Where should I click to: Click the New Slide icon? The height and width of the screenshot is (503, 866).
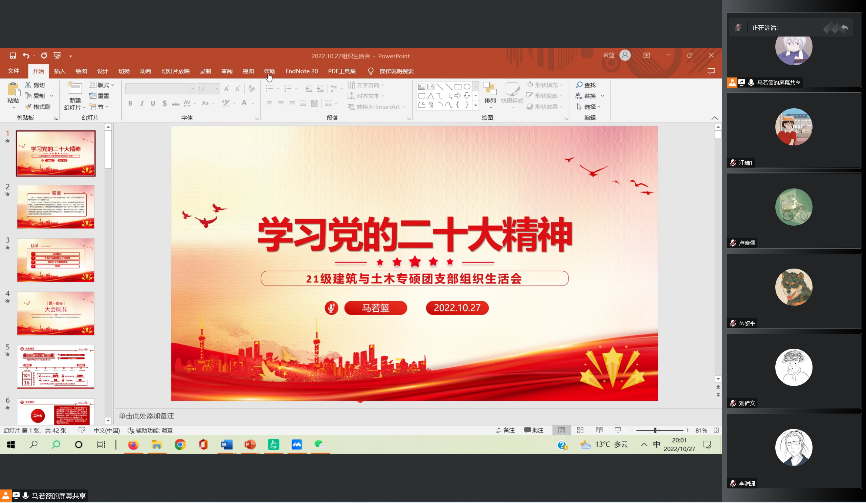click(x=74, y=94)
